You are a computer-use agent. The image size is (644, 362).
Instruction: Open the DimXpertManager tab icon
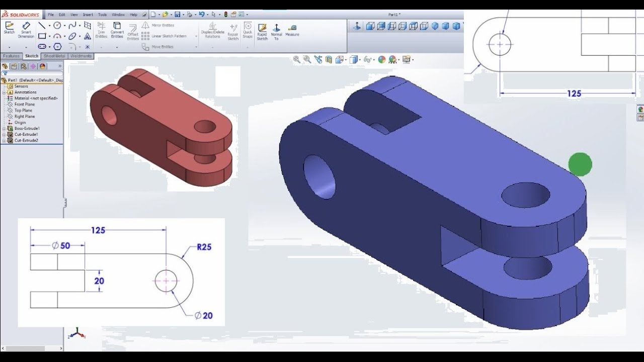click(33, 66)
